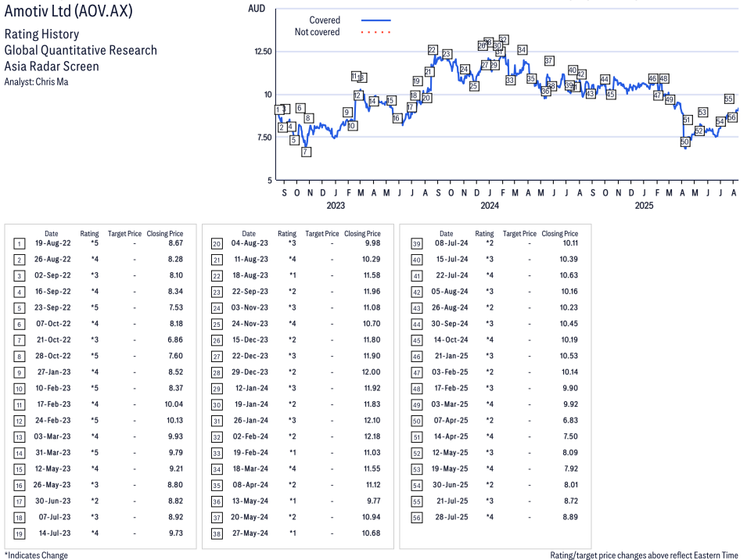
Task: Click the date 04-Aug-23
Action: [x=250, y=243]
